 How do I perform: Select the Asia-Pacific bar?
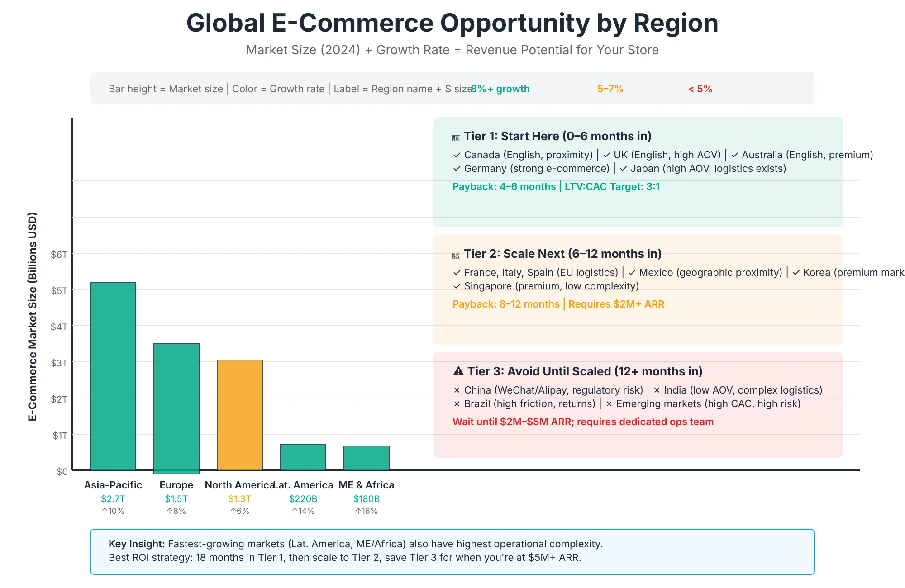pos(113,376)
